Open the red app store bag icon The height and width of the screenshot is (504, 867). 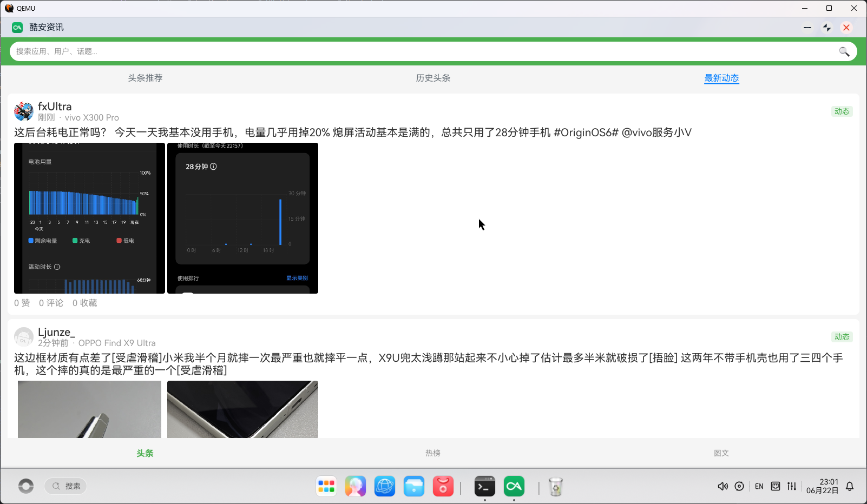[x=443, y=486]
